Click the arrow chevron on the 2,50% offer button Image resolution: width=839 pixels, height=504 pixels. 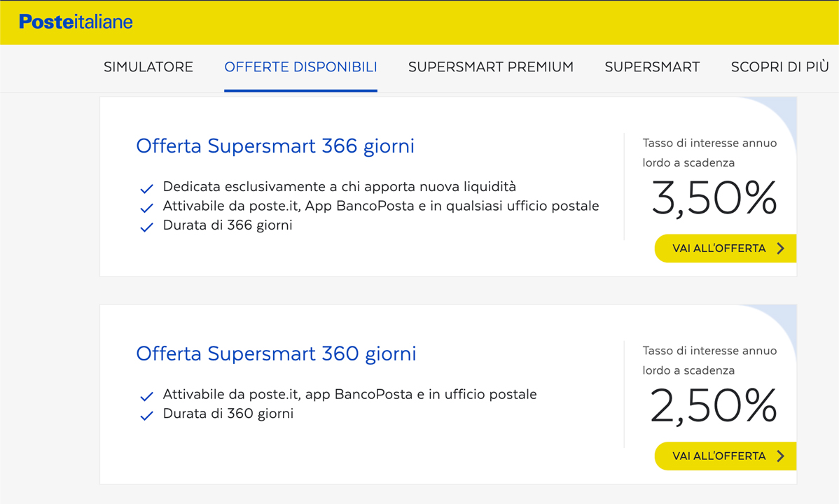[781, 456]
